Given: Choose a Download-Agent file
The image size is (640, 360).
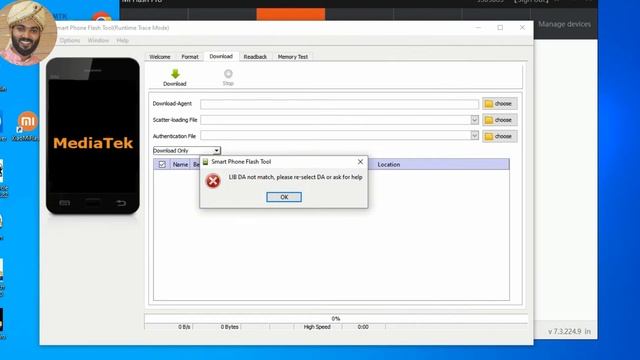Looking at the screenshot, I should coord(500,104).
